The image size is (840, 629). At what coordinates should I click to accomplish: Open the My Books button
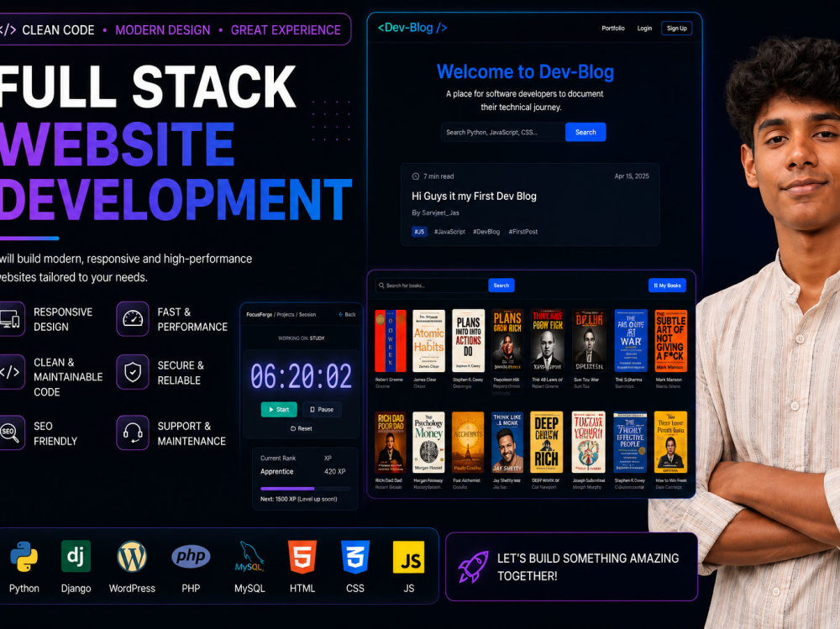pyautogui.click(x=667, y=286)
